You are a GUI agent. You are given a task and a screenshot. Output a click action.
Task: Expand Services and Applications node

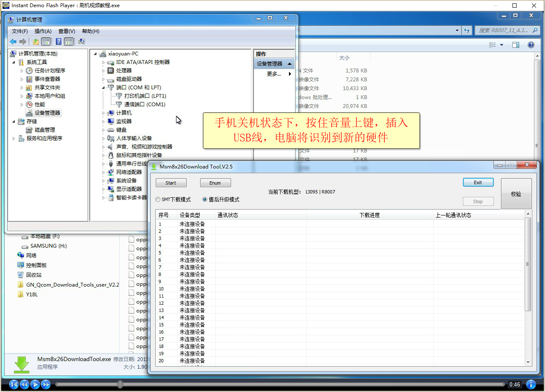[14, 138]
